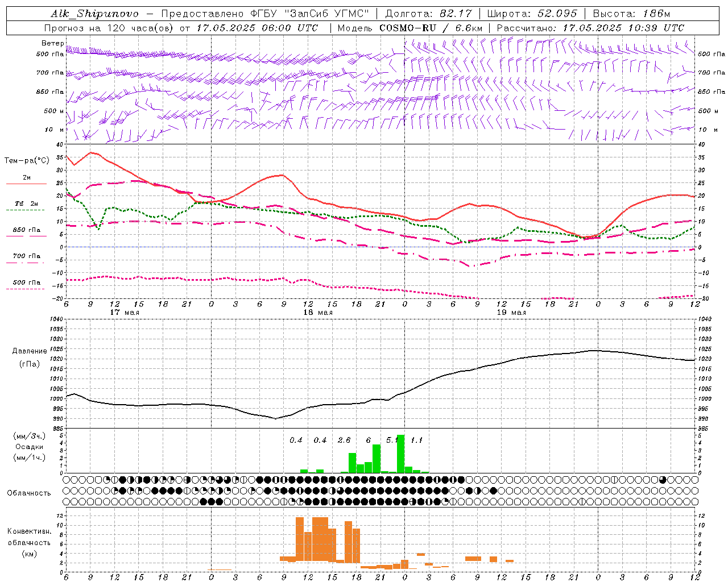Select the Высота: 186м header entry
Image resolution: width=728 pixels, height=582 pixels.
click(x=631, y=14)
